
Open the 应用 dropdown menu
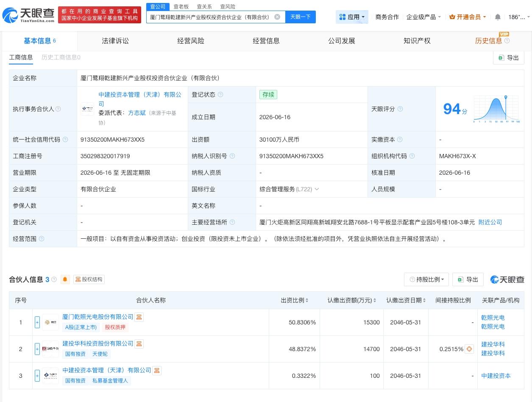tap(352, 17)
